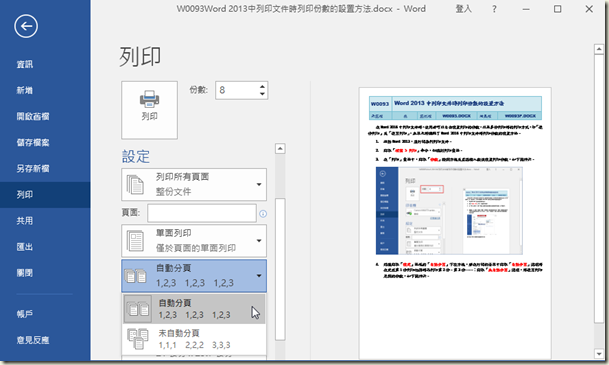This screenshot has width=609, height=365.
Task: Click the preview pane vertical scroll thumb
Action: pyautogui.click(x=599, y=188)
